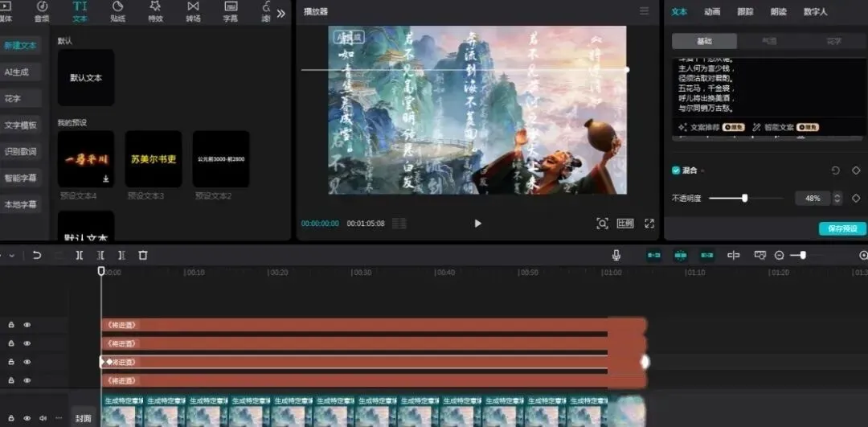Switch to the 朗读 read-aloud tab
The image size is (868, 427).
(778, 11)
